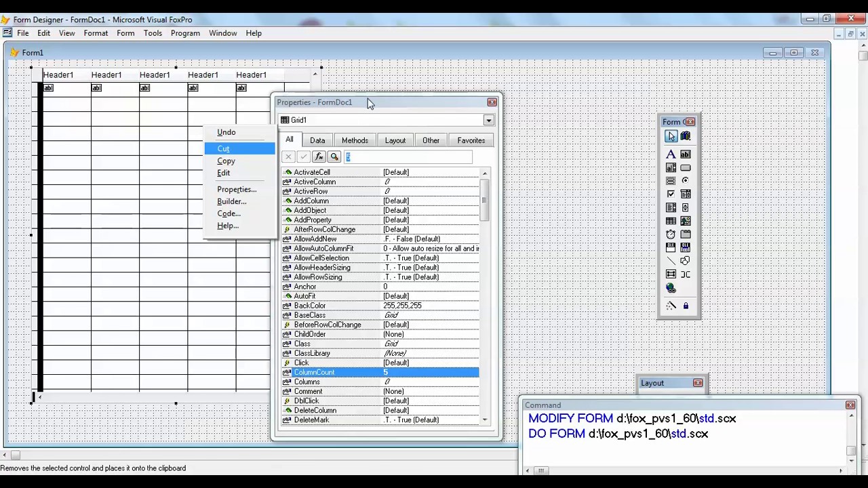Open the expression builder fx button

point(319,157)
